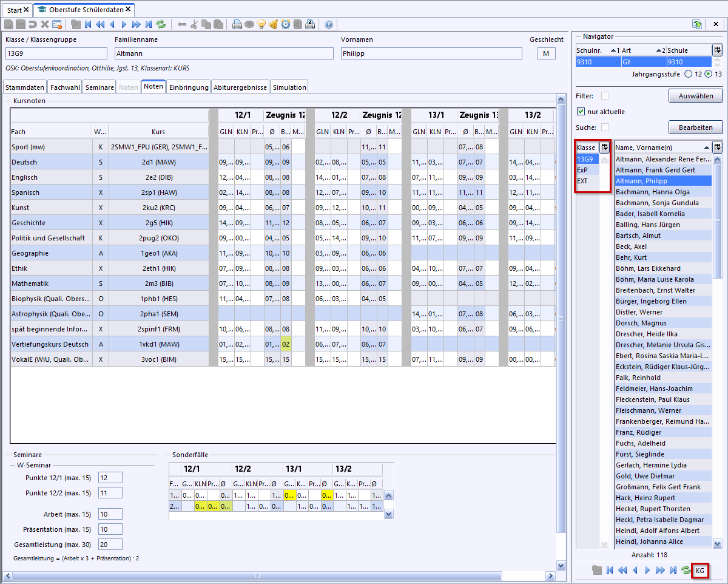The image size is (728, 584).
Task: Open the Abiturergebnisse tab
Action: pos(240,87)
